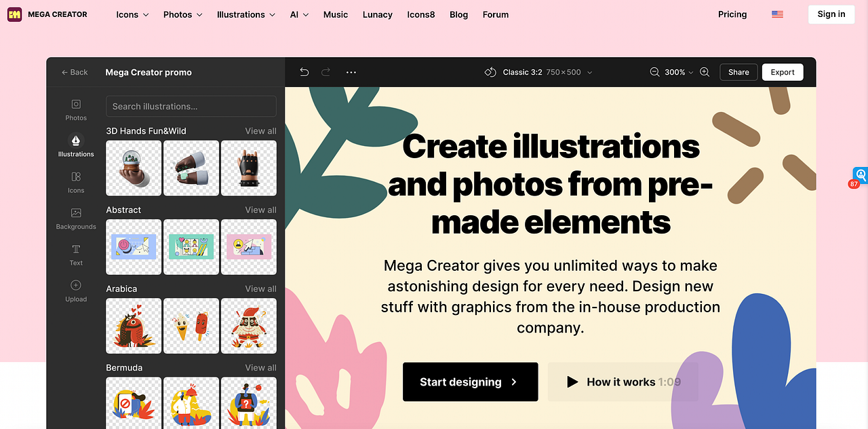Open the three-dots more options menu
Screen dimensions: 868x429
click(x=351, y=72)
